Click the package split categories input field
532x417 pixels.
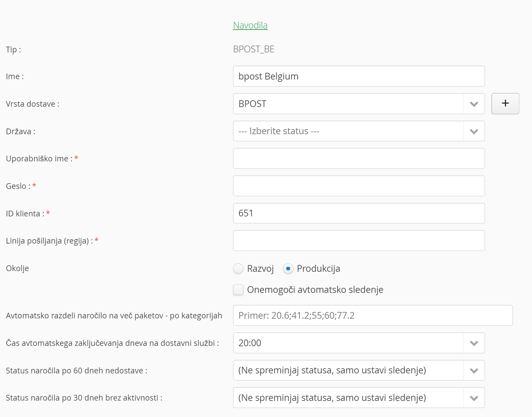click(x=373, y=315)
